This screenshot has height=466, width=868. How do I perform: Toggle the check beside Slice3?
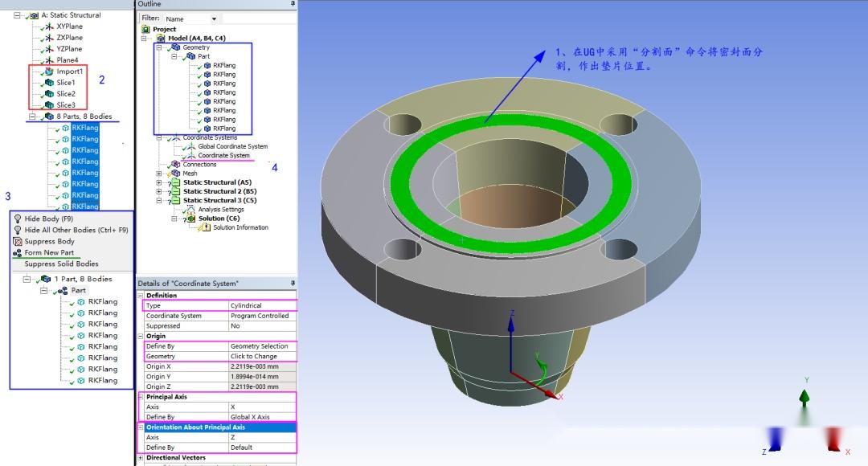[43, 106]
